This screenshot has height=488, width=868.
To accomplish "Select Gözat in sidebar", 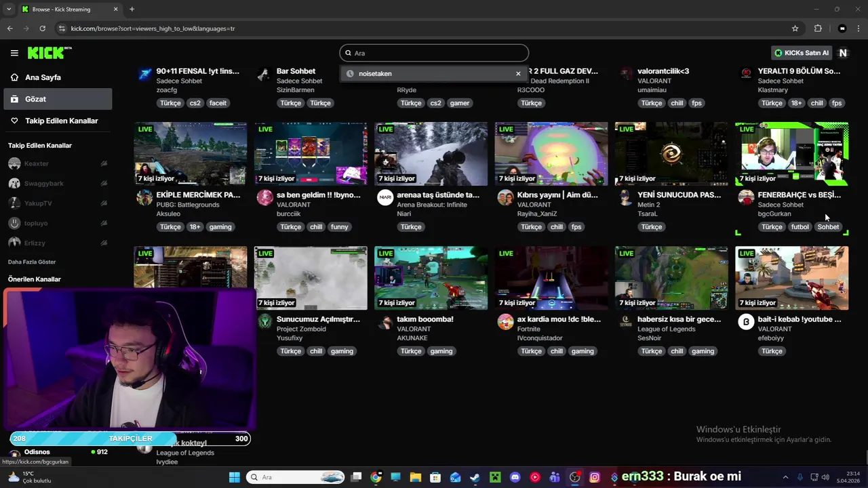I will (x=58, y=99).
